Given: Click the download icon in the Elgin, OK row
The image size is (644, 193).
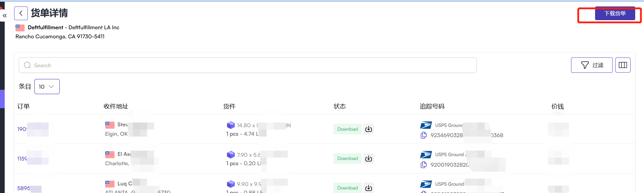Looking at the screenshot, I should tap(369, 129).
